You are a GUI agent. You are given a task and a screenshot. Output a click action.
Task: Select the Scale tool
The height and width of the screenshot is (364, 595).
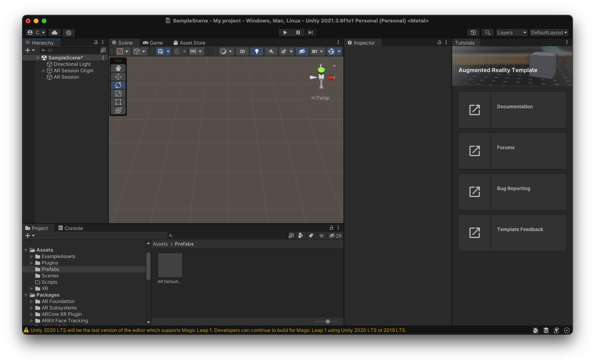[118, 94]
